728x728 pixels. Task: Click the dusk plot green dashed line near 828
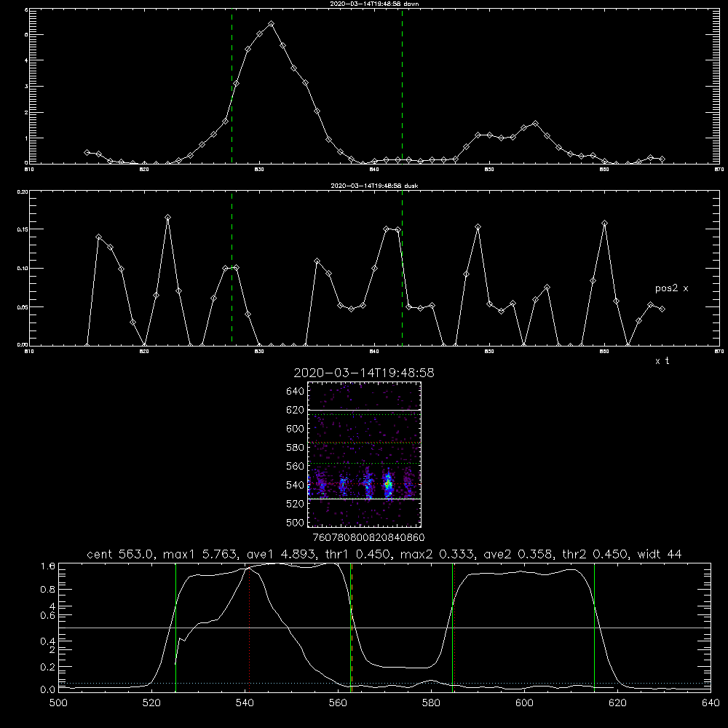point(232,269)
